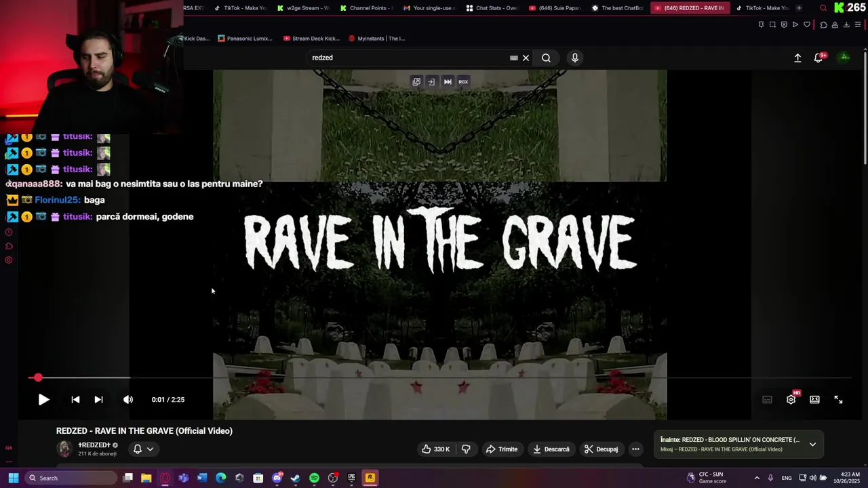Start voice search with microphone
The width and height of the screenshot is (868, 488).
574,58
